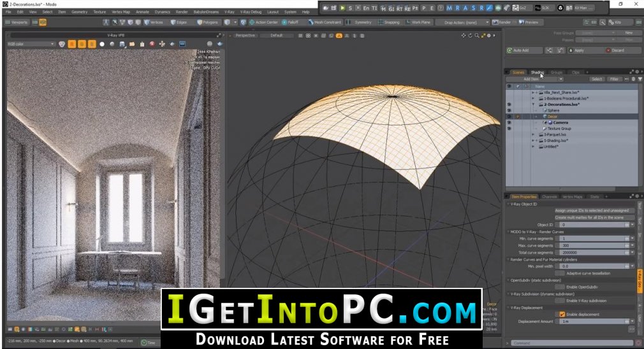Toggle the Enable OpenSubdiv checkbox

pos(559,287)
